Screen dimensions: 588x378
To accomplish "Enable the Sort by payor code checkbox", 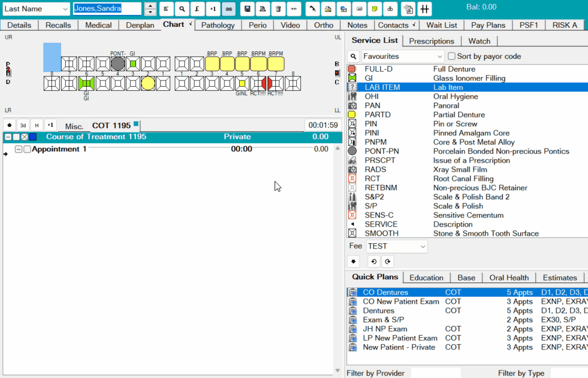I will (451, 55).
